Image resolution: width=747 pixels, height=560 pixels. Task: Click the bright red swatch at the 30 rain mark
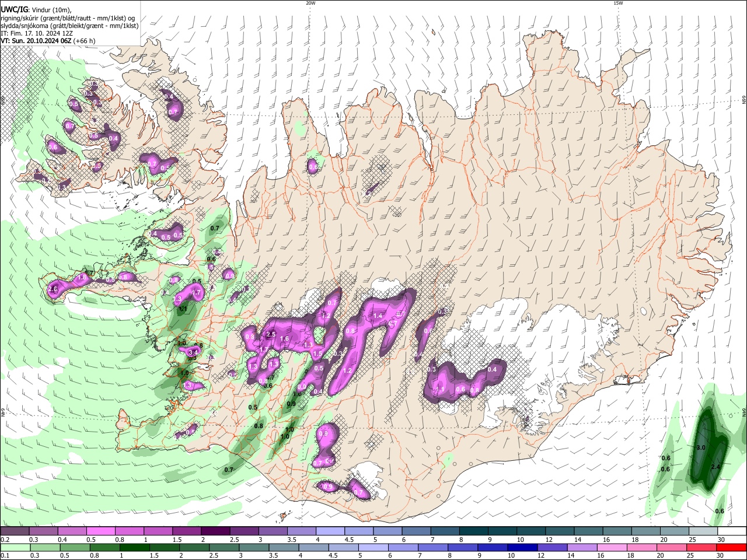[x=732, y=548]
